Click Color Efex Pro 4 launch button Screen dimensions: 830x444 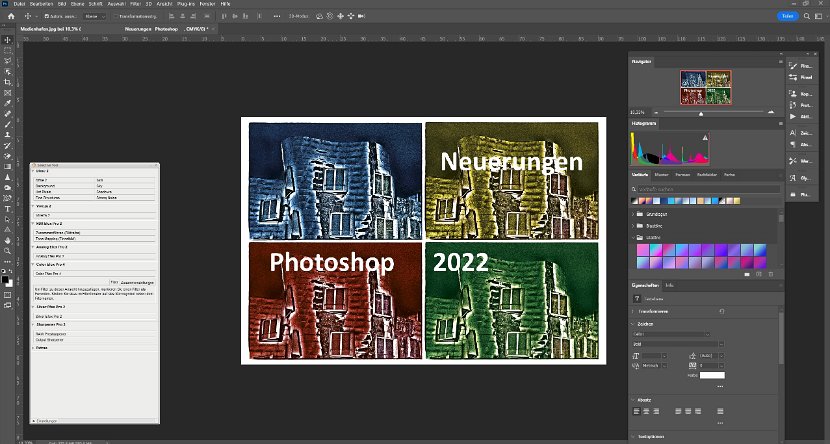pos(95,274)
